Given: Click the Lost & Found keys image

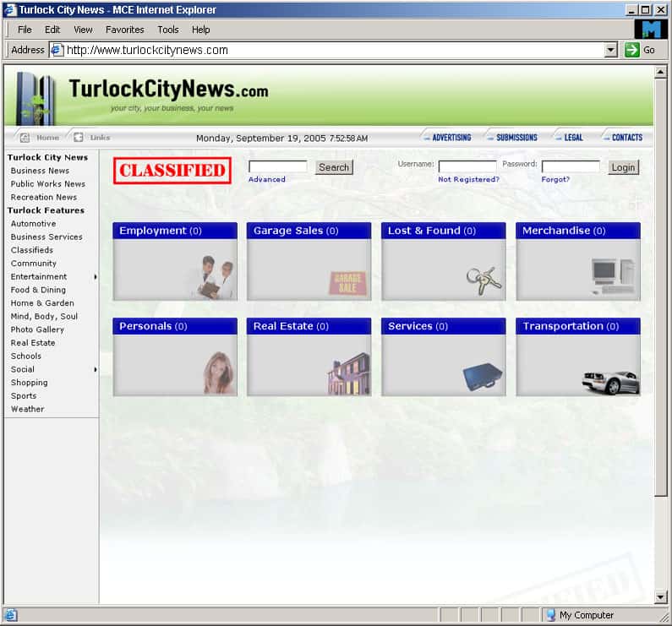Looking at the screenshot, I should pos(484,280).
